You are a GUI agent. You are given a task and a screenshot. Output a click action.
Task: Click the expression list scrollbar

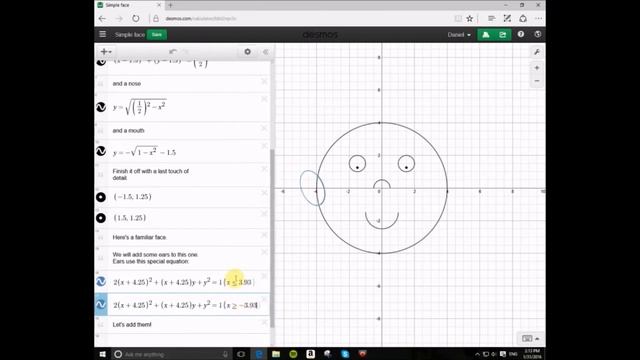click(x=272, y=239)
